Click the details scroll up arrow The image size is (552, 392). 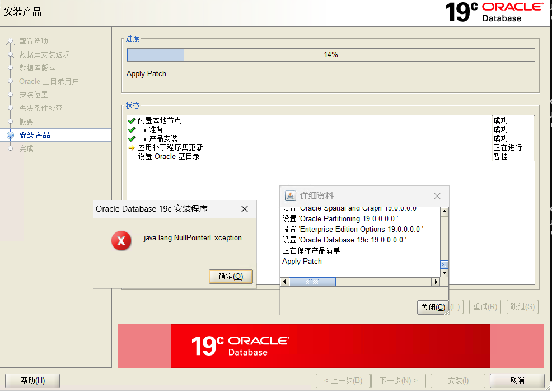tap(445, 212)
